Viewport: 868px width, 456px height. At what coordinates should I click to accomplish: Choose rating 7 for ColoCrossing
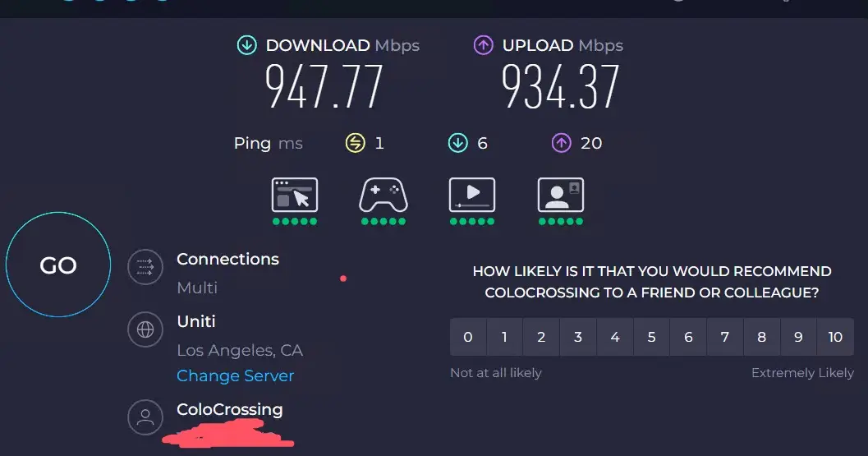click(x=725, y=337)
